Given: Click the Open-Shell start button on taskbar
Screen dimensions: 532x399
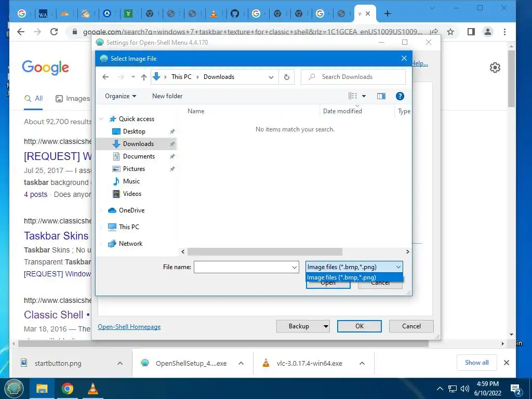Looking at the screenshot, I should (x=13, y=388).
